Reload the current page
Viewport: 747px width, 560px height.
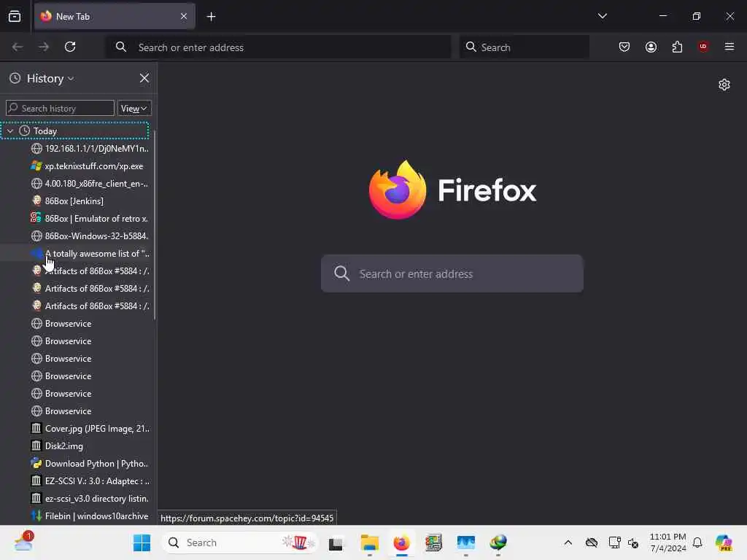[x=70, y=47]
